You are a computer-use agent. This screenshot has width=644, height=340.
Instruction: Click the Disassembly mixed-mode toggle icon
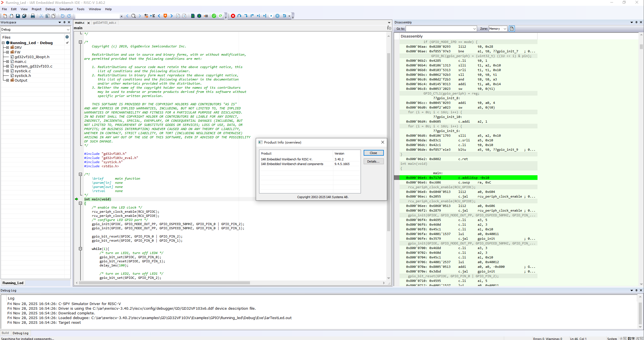click(x=512, y=29)
